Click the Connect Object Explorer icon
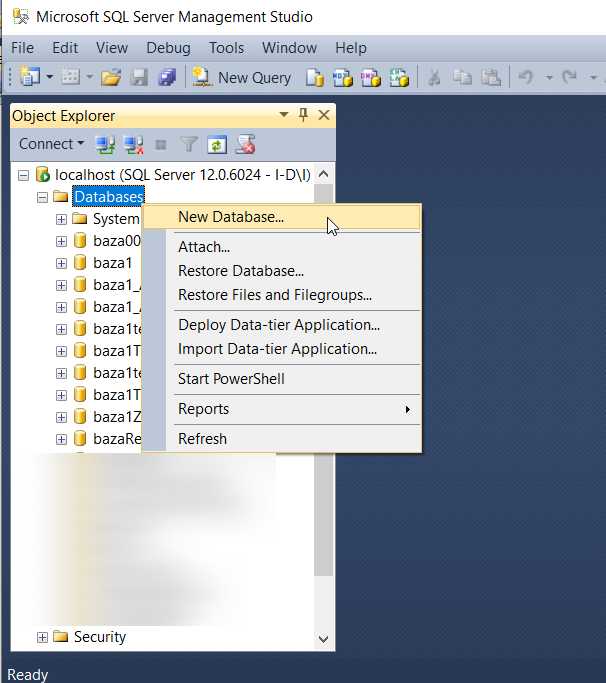Image resolution: width=606 pixels, height=683 pixels. (x=105, y=144)
